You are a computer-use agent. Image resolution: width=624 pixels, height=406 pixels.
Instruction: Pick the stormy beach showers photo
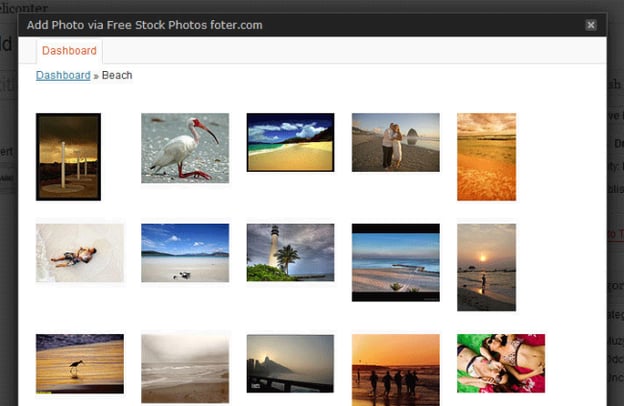(68, 157)
